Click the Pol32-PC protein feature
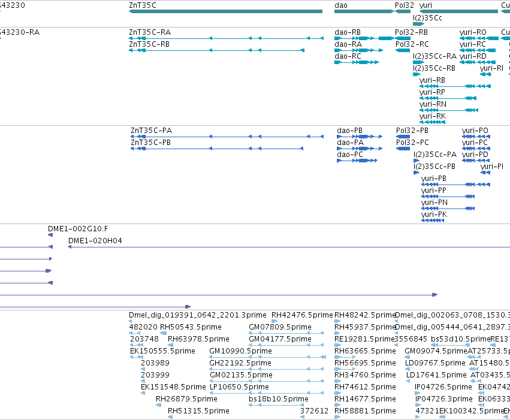Image resolution: width=510 pixels, height=420 pixels. tap(403, 149)
